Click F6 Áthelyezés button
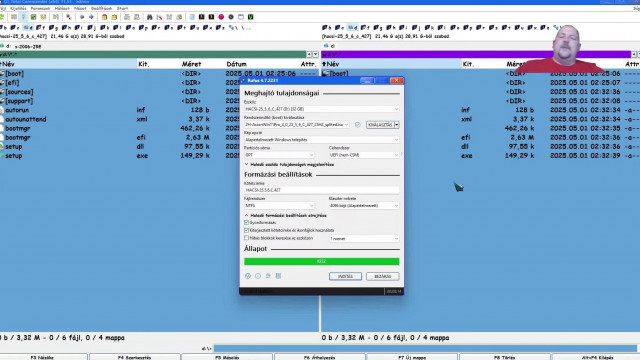 tap(320, 357)
